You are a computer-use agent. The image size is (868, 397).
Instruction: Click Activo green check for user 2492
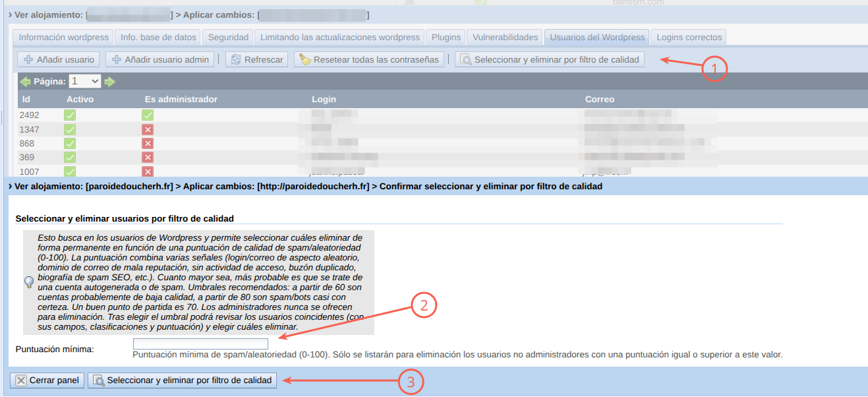pyautogui.click(x=70, y=115)
